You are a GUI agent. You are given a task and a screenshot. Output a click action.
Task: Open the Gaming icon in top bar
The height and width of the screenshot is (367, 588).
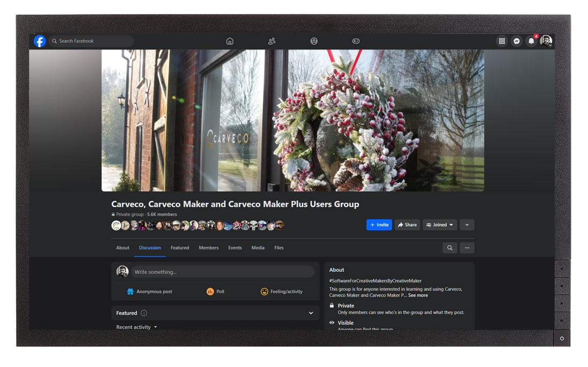click(356, 41)
